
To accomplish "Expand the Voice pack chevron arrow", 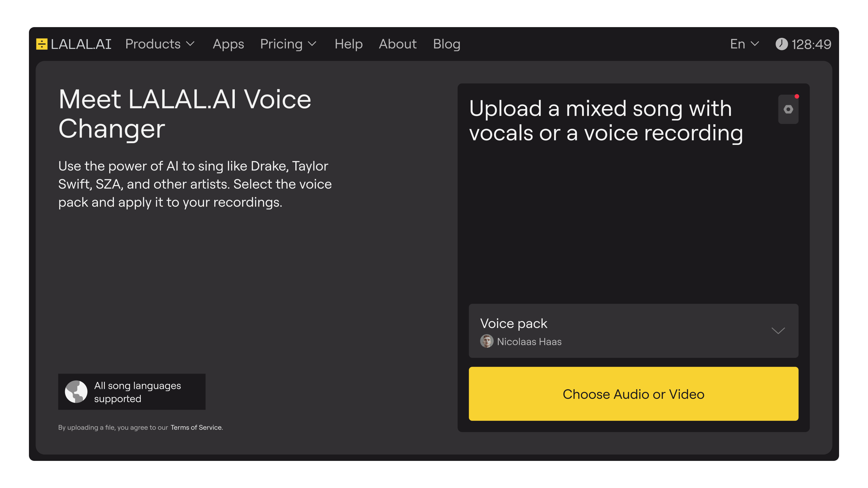I will (x=778, y=331).
